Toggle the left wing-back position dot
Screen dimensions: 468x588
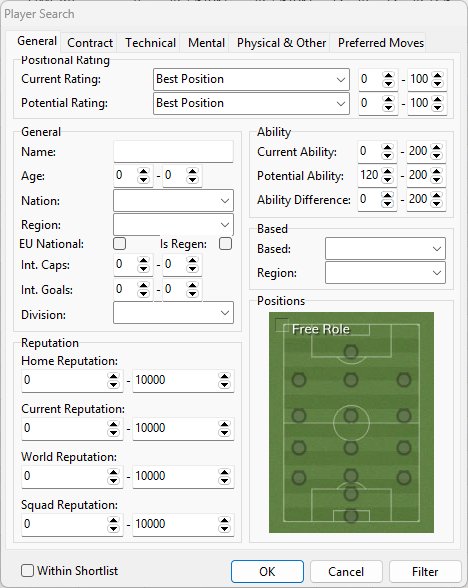click(299, 447)
